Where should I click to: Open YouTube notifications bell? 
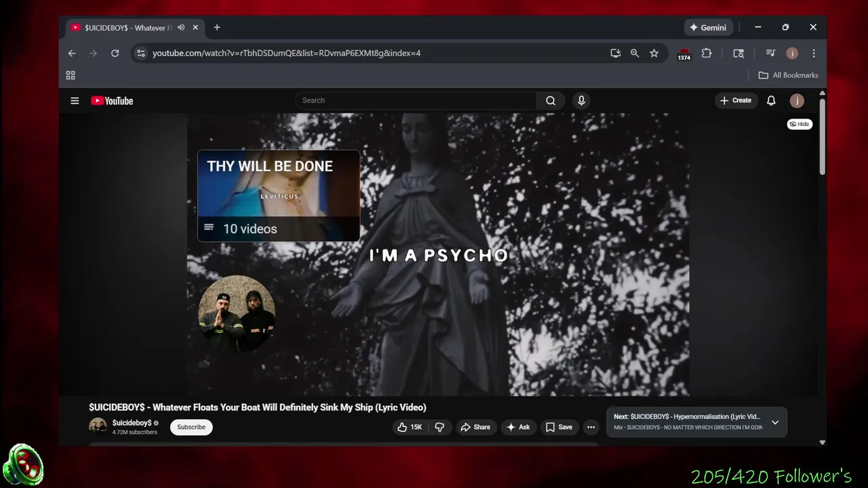pyautogui.click(x=771, y=100)
